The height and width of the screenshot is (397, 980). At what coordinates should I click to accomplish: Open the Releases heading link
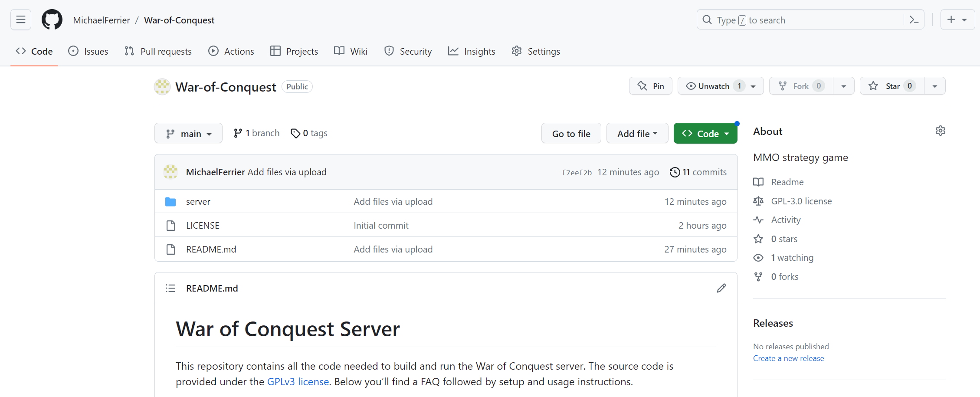point(773,323)
